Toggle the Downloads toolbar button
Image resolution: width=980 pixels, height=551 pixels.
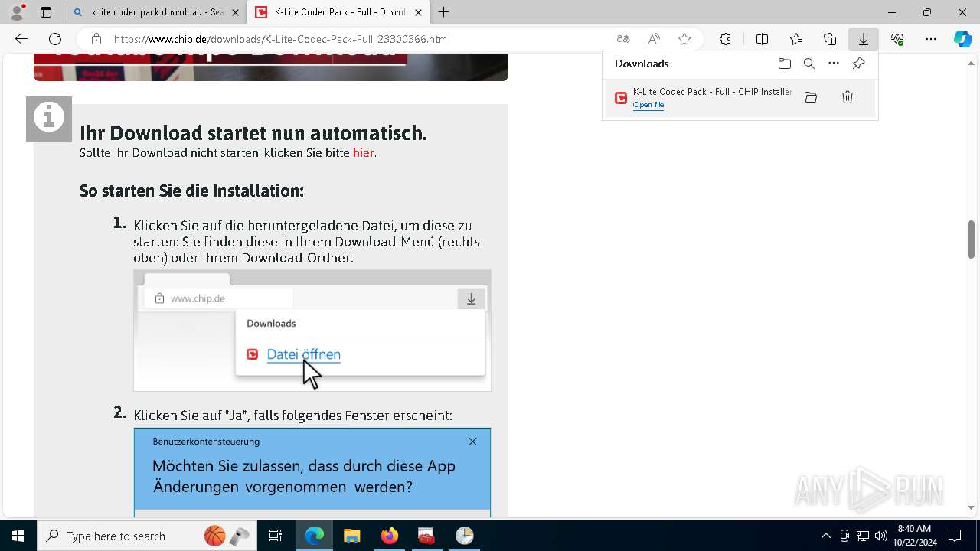coord(864,39)
